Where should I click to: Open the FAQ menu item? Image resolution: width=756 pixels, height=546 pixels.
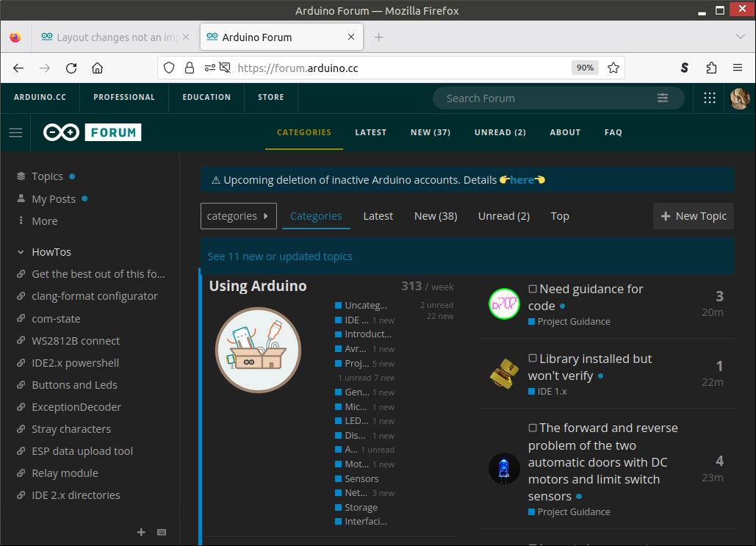pyautogui.click(x=613, y=132)
